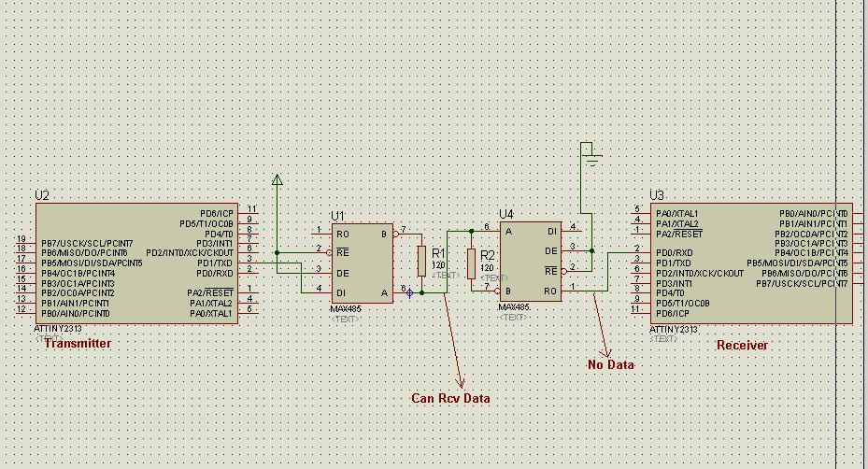Click the MAX485 part name under U1
Screen dimensions: 868x469
[346, 309]
